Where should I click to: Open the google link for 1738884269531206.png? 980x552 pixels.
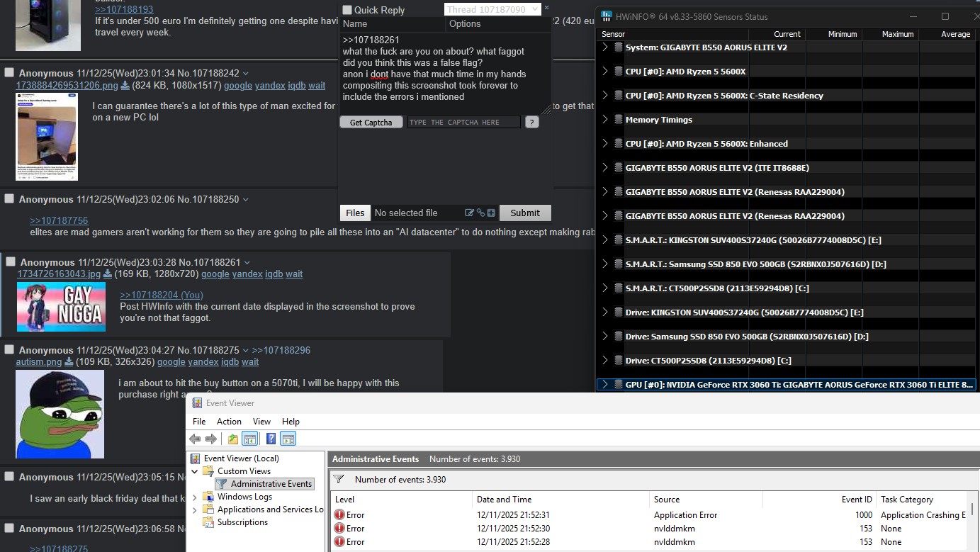[238, 86]
